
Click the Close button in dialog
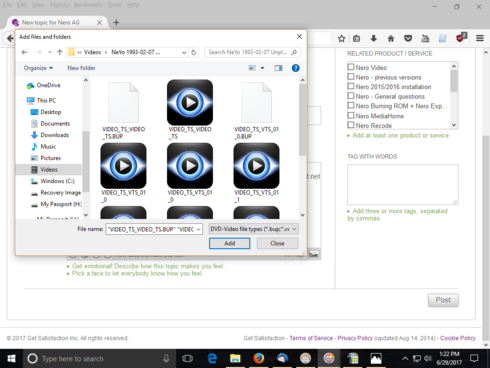(277, 243)
